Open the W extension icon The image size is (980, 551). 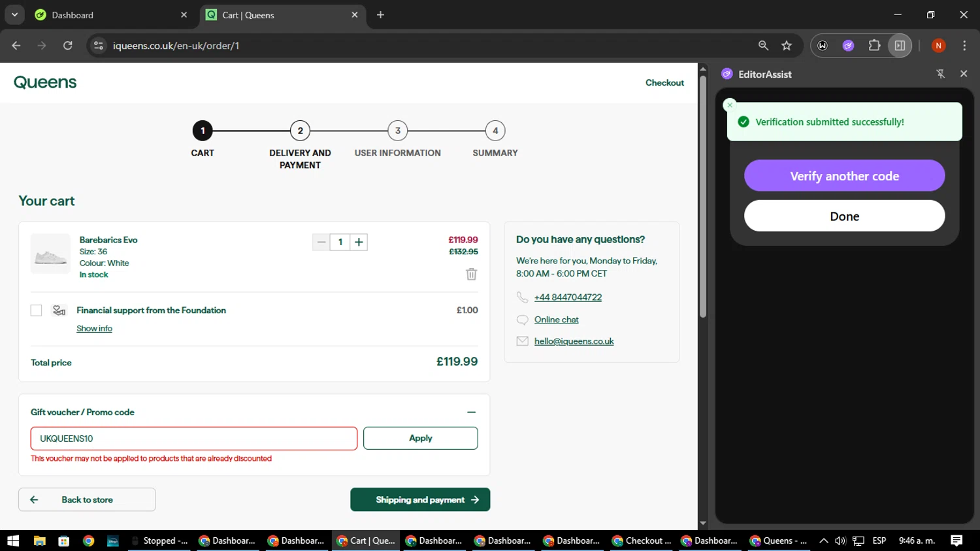tap(823, 46)
